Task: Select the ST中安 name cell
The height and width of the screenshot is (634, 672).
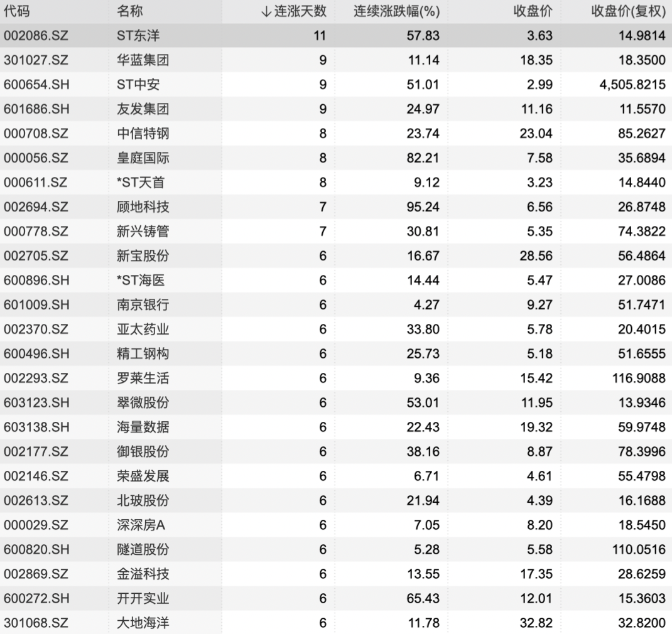Action: [138, 84]
